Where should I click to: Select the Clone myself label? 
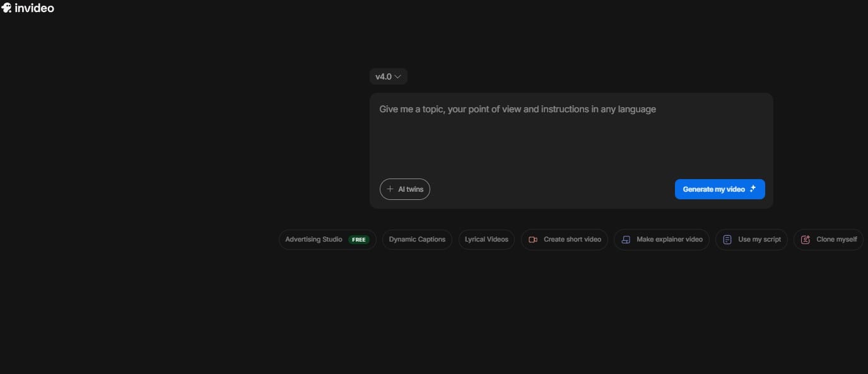pyautogui.click(x=836, y=240)
